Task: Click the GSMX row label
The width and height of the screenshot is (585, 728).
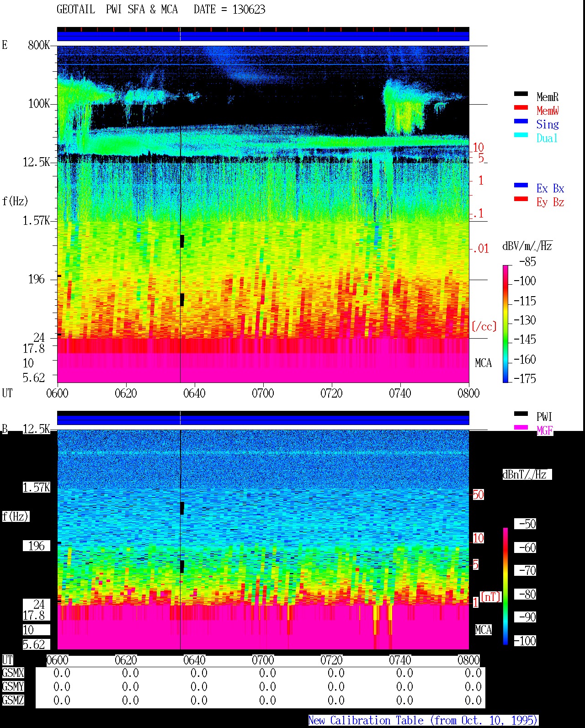Action: 13,673
